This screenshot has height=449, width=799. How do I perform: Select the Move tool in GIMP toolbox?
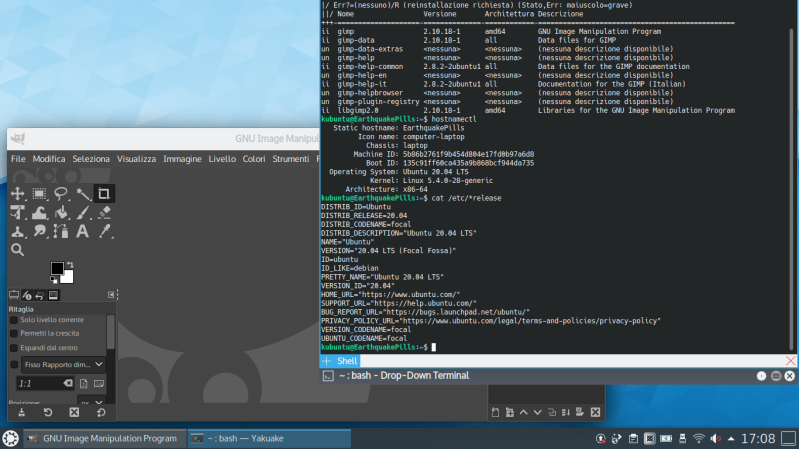17,194
